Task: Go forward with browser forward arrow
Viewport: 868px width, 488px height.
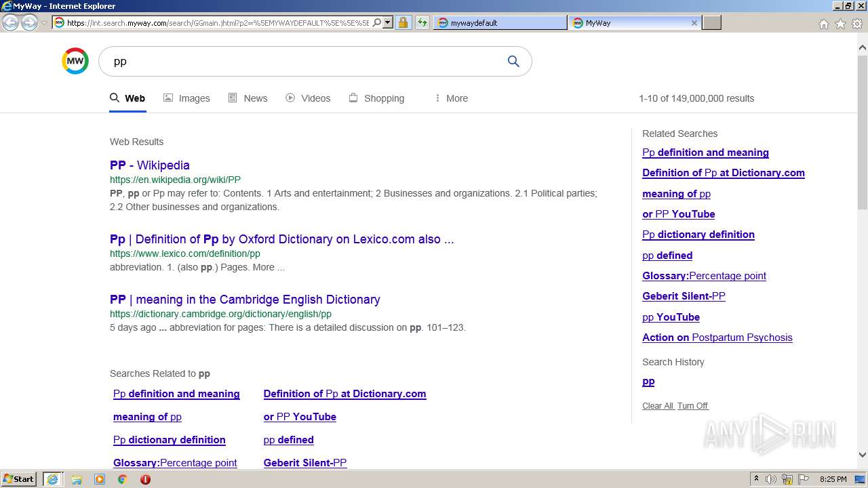Action: [29, 22]
